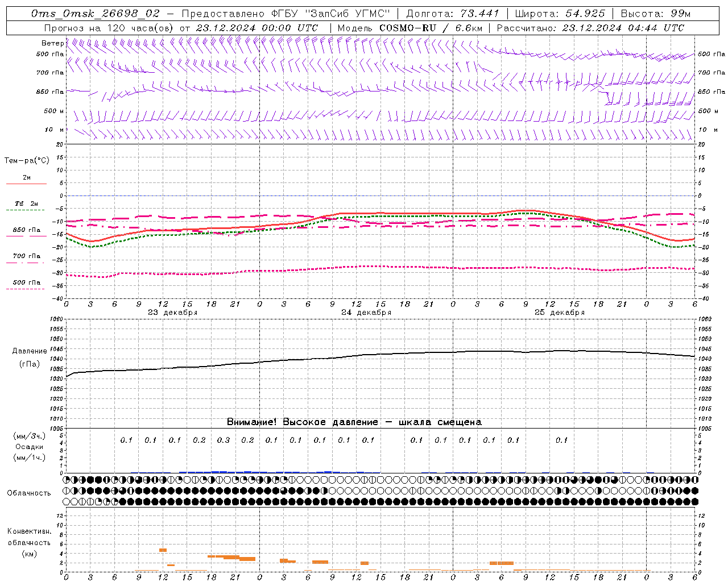Screen dimensions: 728x582
Task: Click the model name COSMO-RU / 6.6км
Action: pos(431,28)
